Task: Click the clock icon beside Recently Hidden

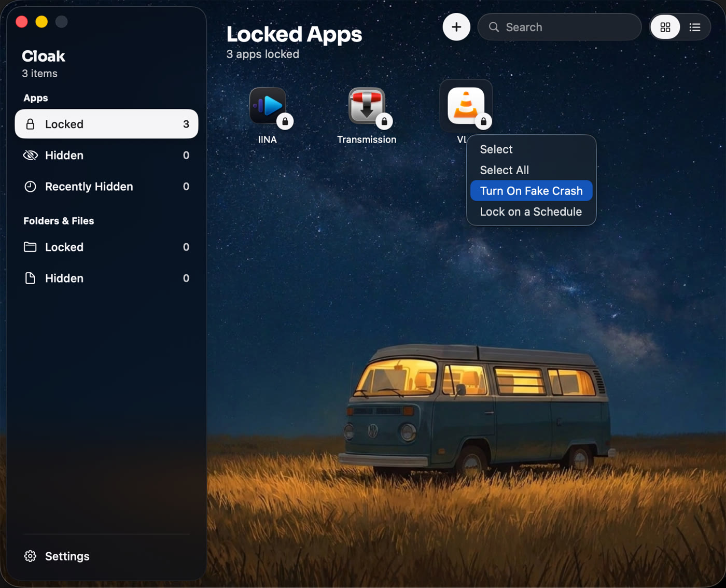Action: tap(30, 186)
